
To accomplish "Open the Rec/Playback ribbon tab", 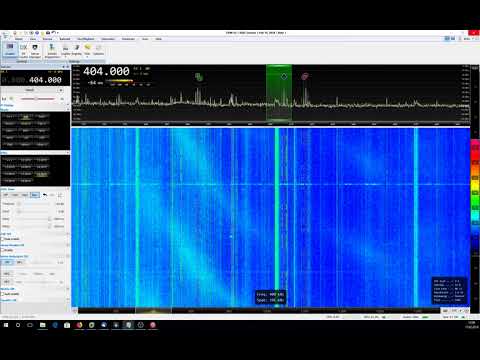I will click(86, 39).
